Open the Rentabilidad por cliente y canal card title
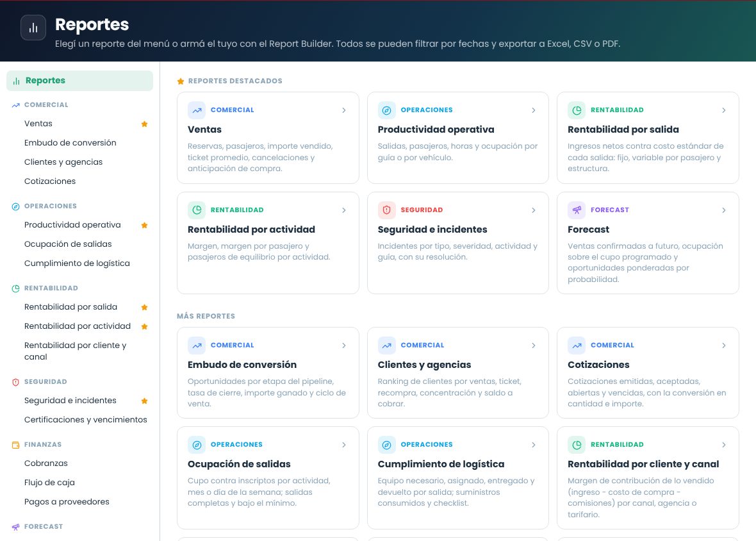The height and width of the screenshot is (541, 756). click(x=643, y=464)
